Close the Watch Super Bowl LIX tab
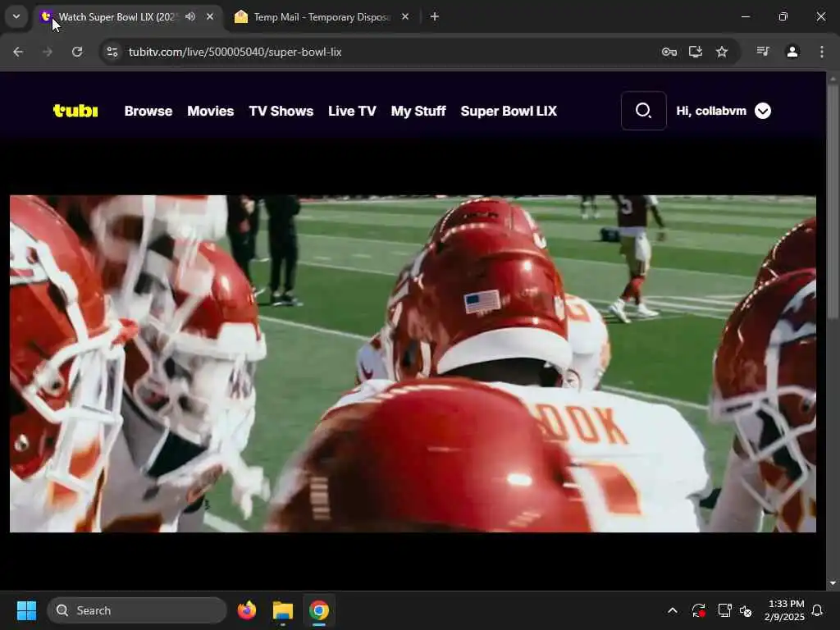840x630 pixels. pyautogui.click(x=210, y=16)
